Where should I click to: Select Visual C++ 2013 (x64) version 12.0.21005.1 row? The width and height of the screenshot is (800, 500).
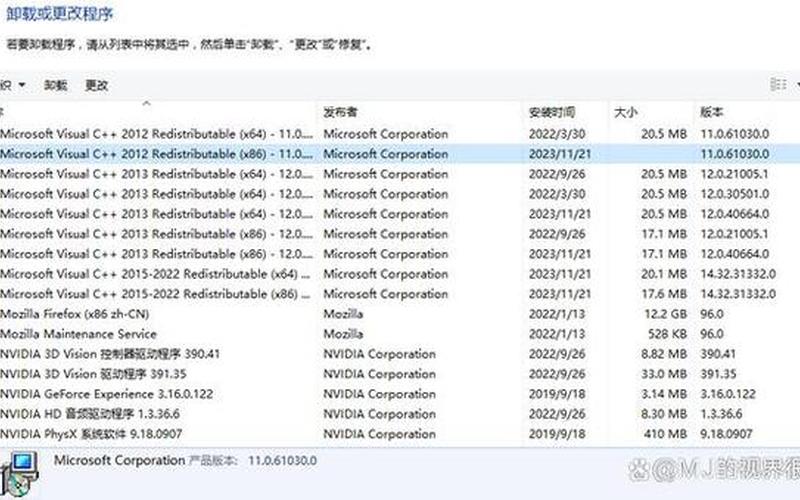400,174
